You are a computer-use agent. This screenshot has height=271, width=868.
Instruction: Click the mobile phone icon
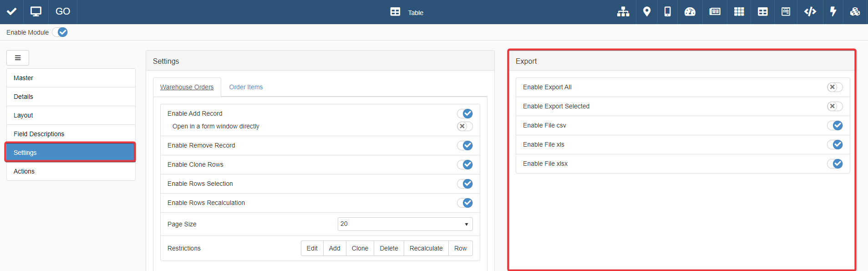[x=667, y=12]
